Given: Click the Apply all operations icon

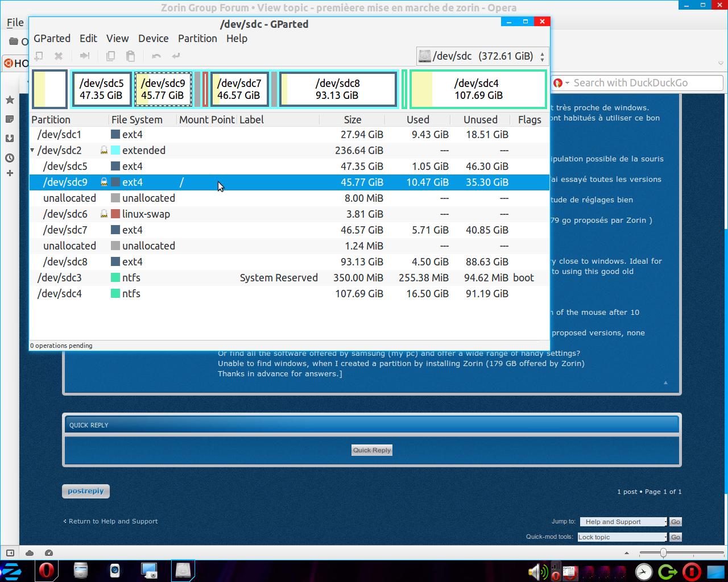Looking at the screenshot, I should click(176, 56).
